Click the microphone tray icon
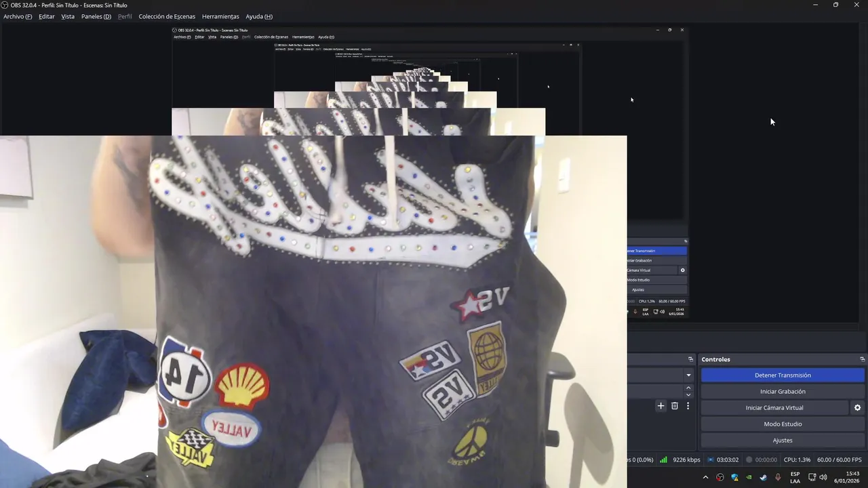This screenshot has width=868, height=488. pos(778,477)
